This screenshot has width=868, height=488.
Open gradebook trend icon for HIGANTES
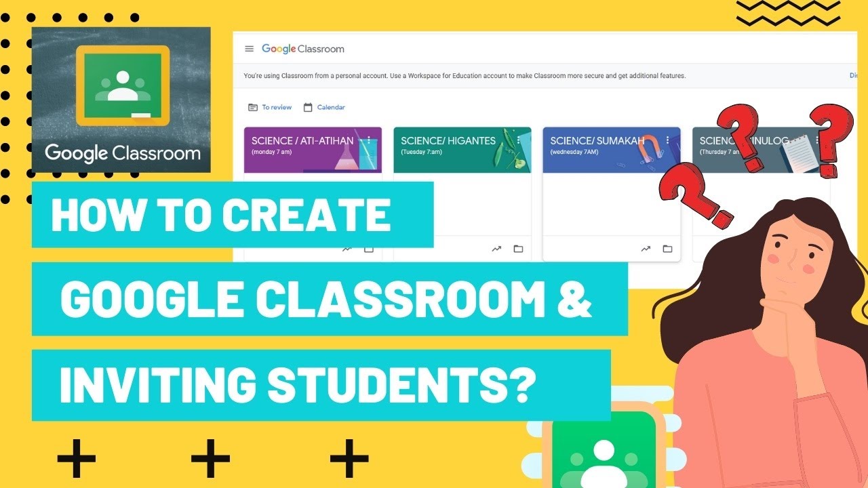pos(496,249)
